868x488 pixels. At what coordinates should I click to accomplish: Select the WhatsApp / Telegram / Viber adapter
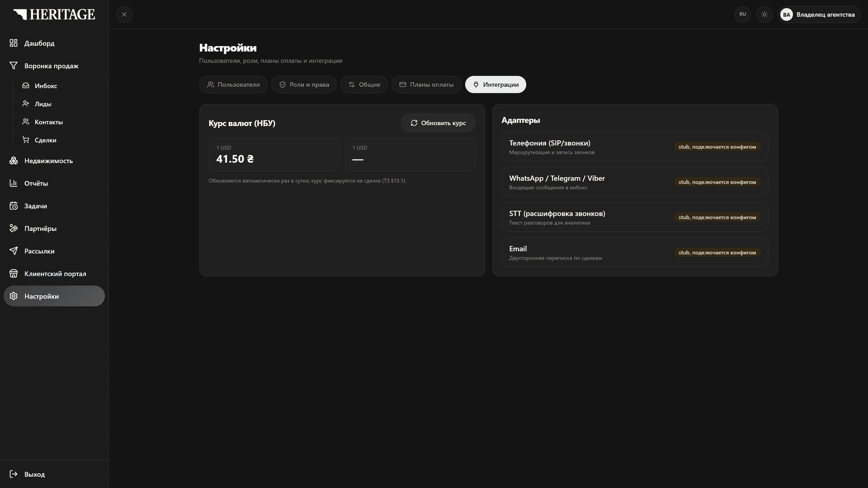coord(635,182)
